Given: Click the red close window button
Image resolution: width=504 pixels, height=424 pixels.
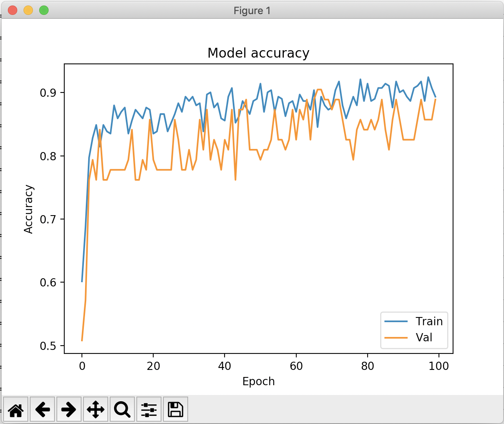Looking at the screenshot, I should coord(13,10).
